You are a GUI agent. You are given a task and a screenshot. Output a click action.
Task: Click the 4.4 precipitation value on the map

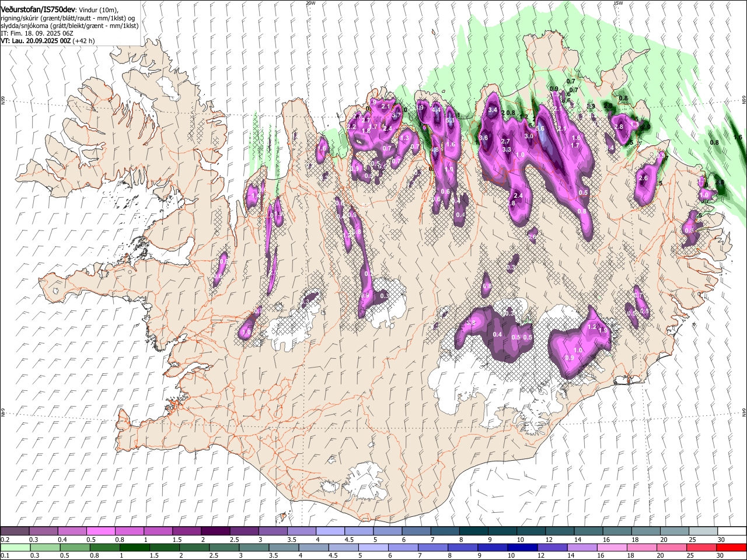point(436,110)
